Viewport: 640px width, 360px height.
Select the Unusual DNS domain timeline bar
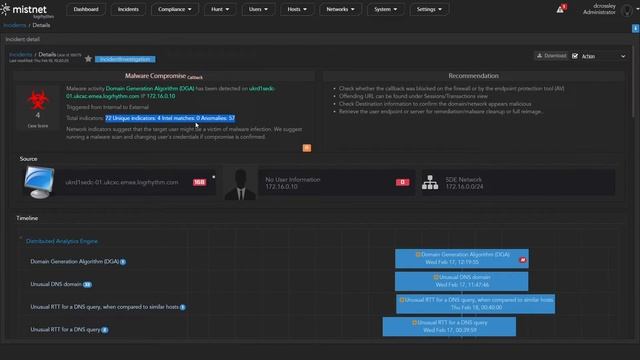click(461, 281)
